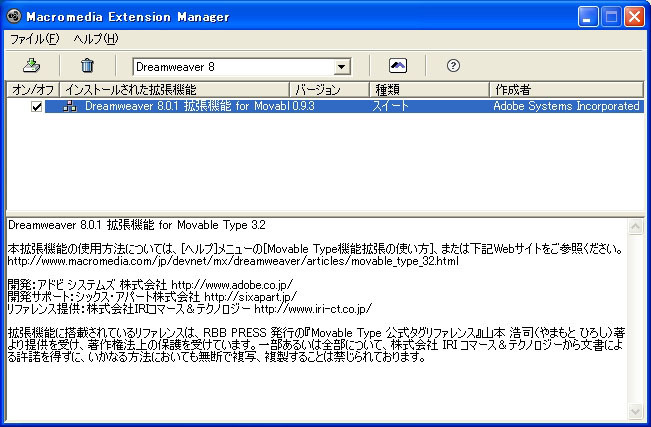Sort by the バージョン column header
Image resolution: width=651 pixels, height=427 pixels.
click(329, 89)
